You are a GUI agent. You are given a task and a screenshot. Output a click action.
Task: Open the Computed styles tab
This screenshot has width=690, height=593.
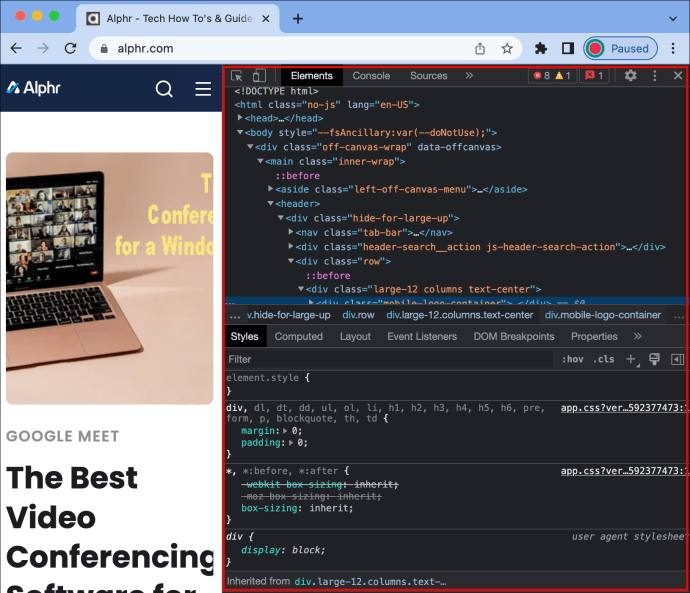(x=298, y=337)
